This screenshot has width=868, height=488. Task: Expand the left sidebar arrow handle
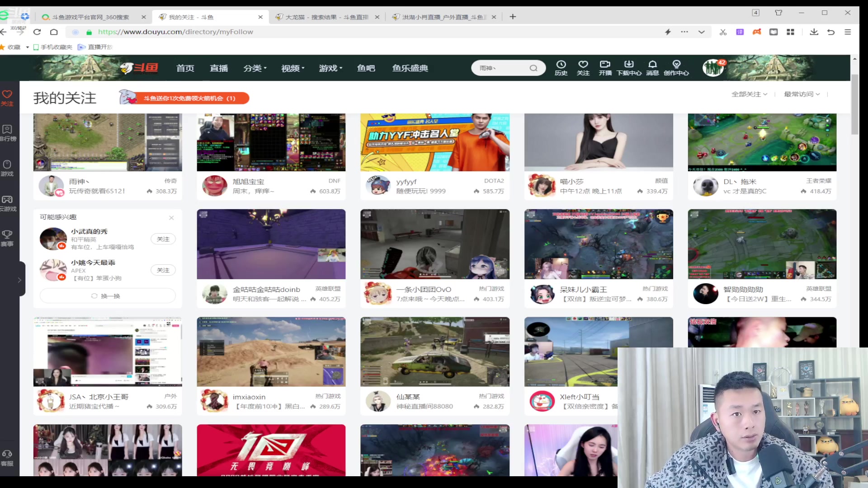click(19, 280)
